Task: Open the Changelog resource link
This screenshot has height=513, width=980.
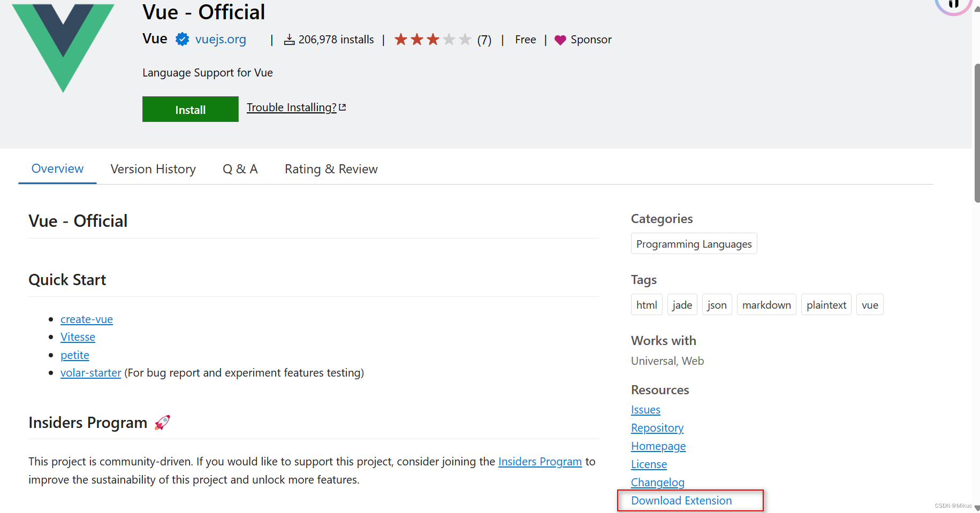Action: pos(658,483)
